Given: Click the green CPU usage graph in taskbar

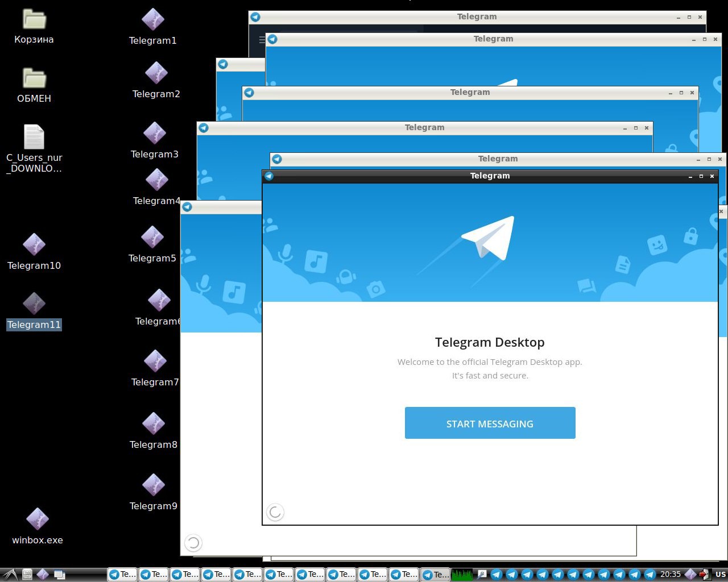Looking at the screenshot, I should pyautogui.click(x=462, y=575).
